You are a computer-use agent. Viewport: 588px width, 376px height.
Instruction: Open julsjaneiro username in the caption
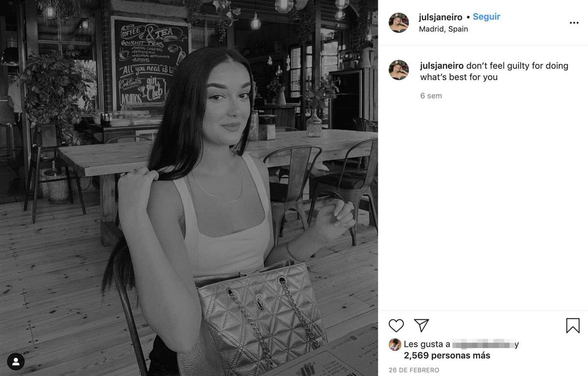tap(441, 66)
